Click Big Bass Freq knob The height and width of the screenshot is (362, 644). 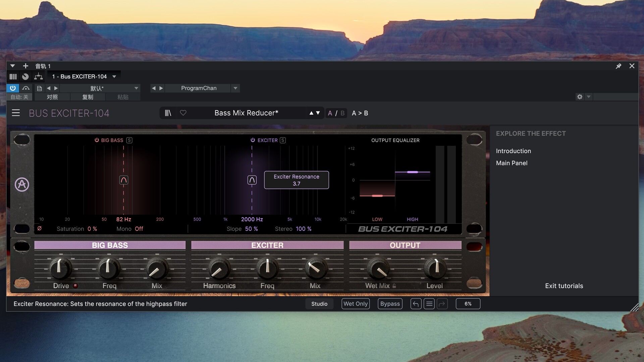tap(109, 268)
